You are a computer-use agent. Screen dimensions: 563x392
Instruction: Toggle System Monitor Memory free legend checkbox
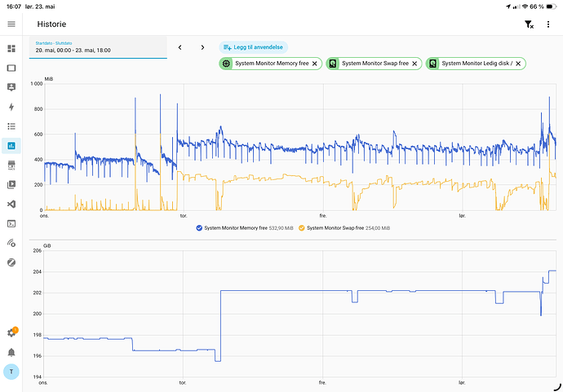pos(199,228)
